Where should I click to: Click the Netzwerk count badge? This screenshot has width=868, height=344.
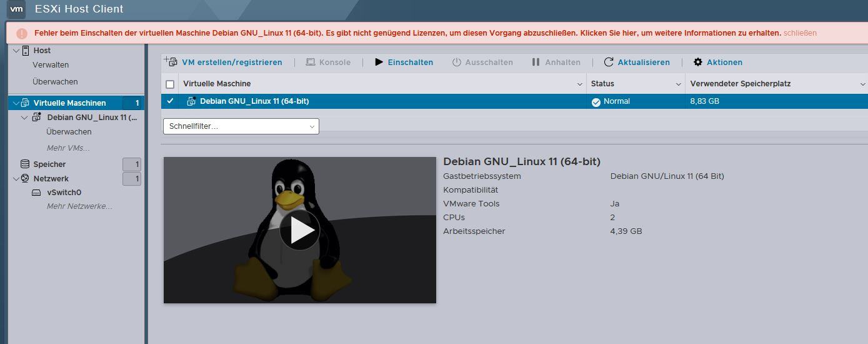coord(132,180)
